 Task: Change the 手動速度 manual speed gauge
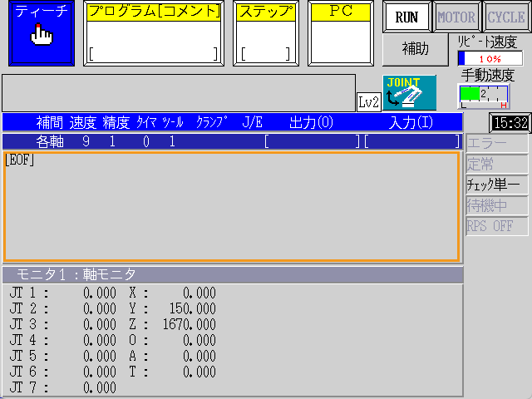[484, 96]
